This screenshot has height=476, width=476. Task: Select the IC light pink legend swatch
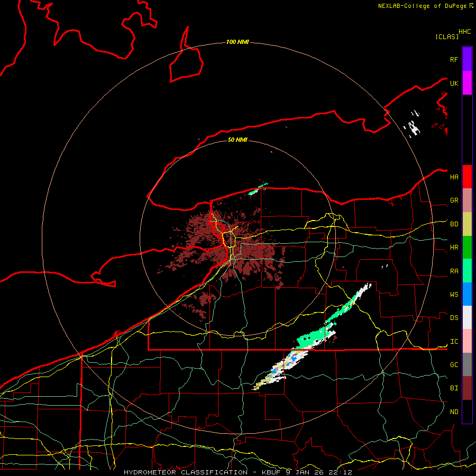[467, 341]
